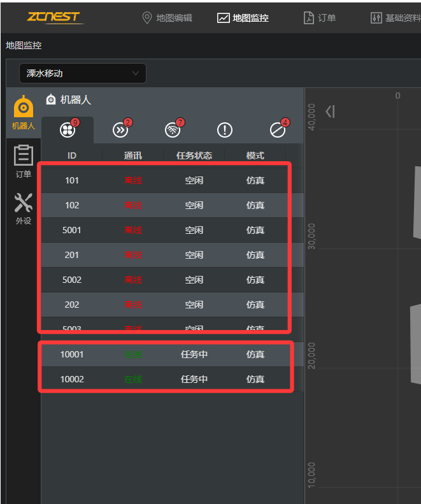421x504 pixels.
Task: Show the warning exclamation robots tab
Action: (x=225, y=130)
